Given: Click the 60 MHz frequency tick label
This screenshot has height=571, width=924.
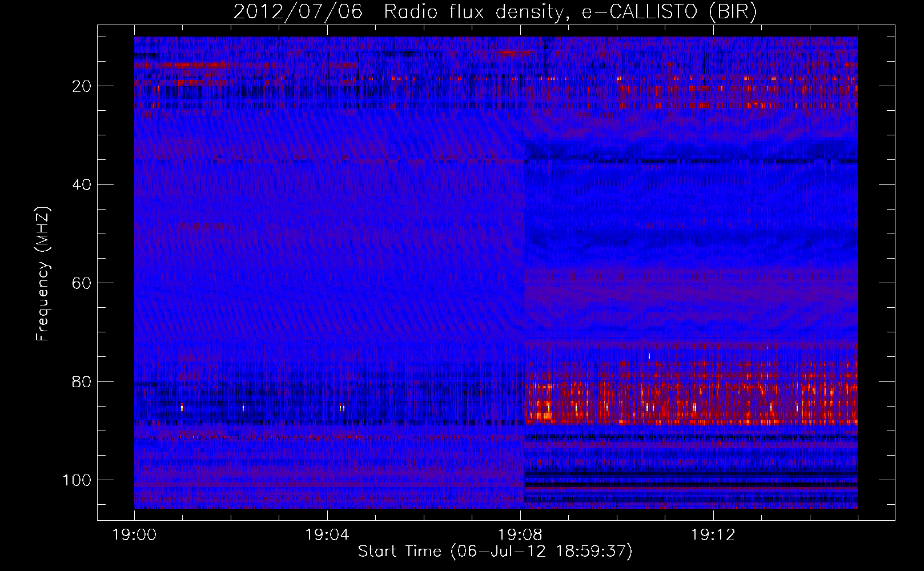Looking at the screenshot, I should tap(82, 283).
